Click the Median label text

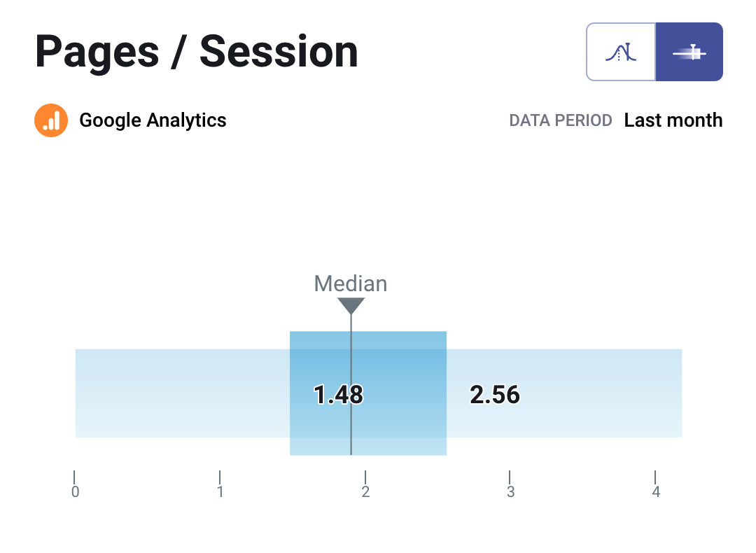click(350, 283)
